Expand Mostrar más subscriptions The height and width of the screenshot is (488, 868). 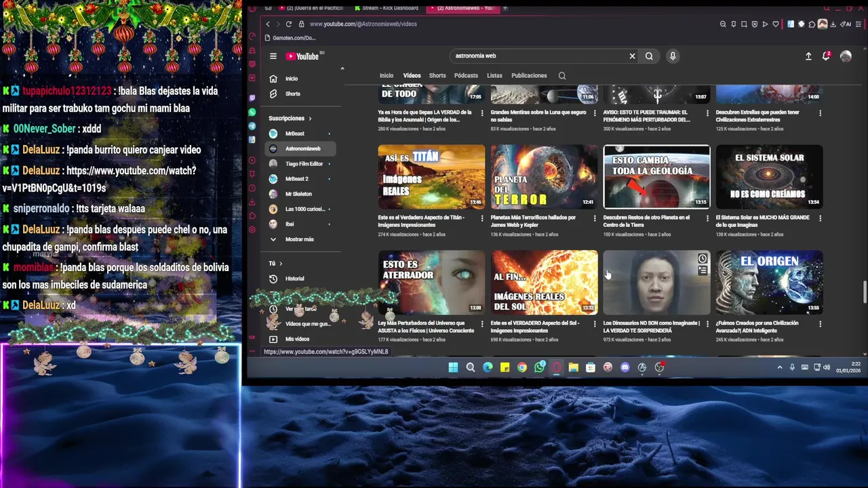tap(292, 239)
